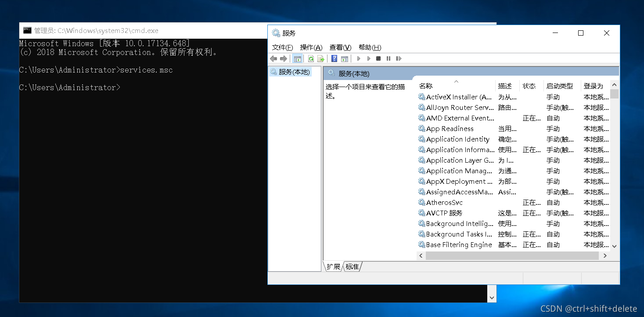Image resolution: width=644 pixels, height=317 pixels.
Task: Click 正在... status in AtherosSvc row
Action: (x=532, y=202)
